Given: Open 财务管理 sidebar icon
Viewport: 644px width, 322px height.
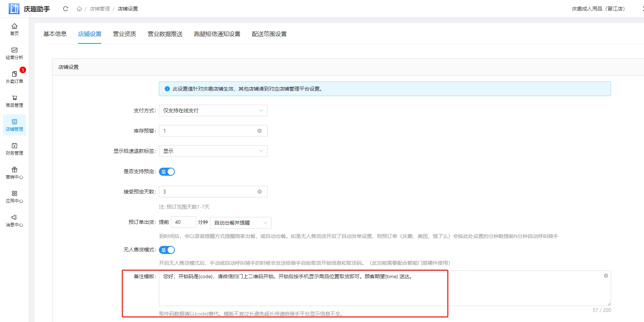Looking at the screenshot, I should tap(14, 149).
